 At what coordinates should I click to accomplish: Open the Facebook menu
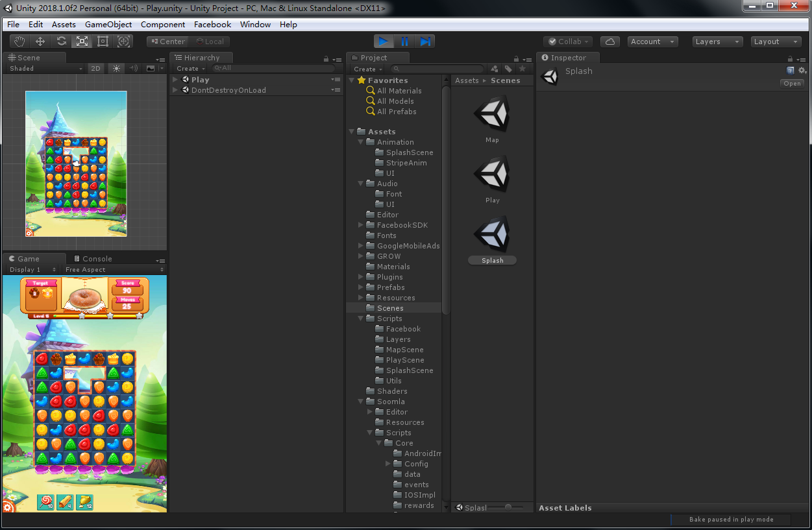point(213,25)
